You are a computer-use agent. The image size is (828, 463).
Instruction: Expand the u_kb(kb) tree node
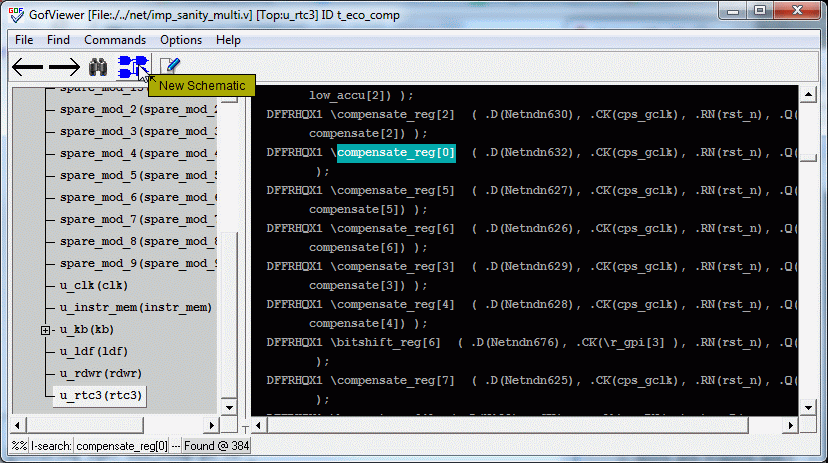tap(46, 330)
